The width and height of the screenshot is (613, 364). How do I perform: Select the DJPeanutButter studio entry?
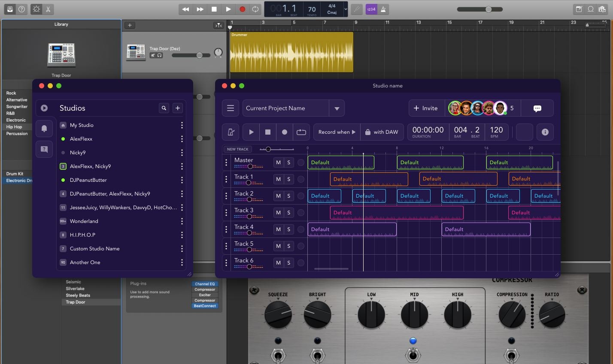pyautogui.click(x=88, y=180)
